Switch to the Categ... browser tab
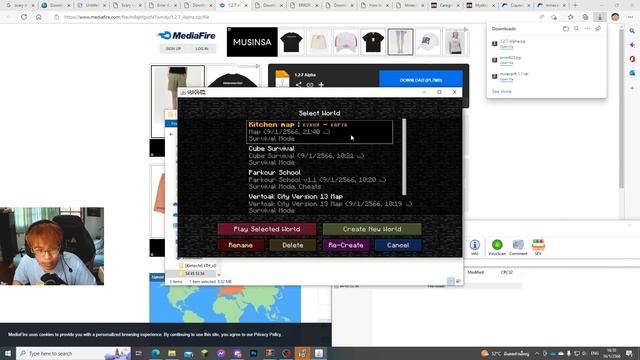 tap(445, 5)
